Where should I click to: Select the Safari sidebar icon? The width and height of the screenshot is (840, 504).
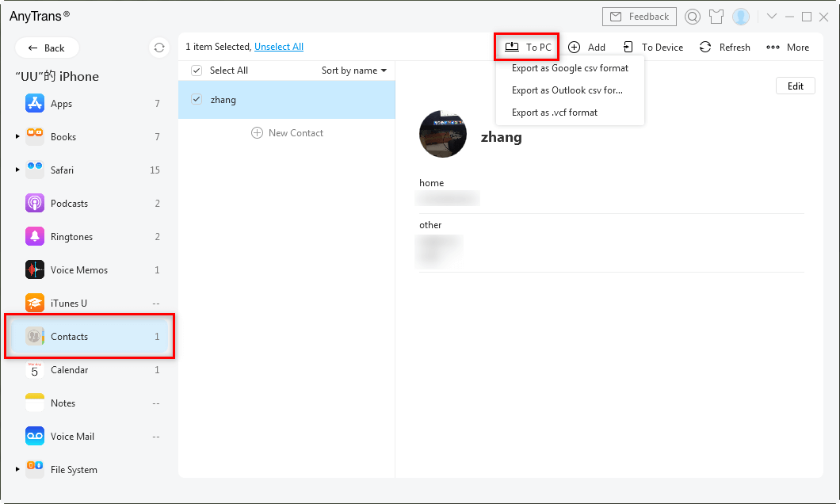coord(35,170)
